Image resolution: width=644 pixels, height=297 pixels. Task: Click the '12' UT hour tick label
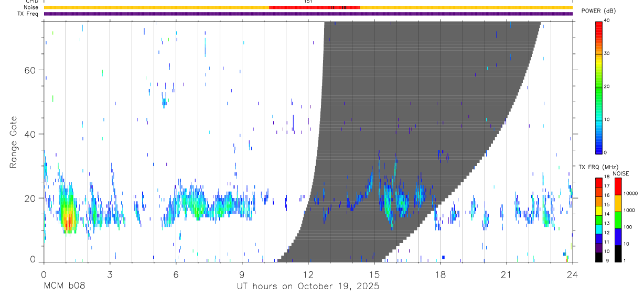(x=308, y=274)
